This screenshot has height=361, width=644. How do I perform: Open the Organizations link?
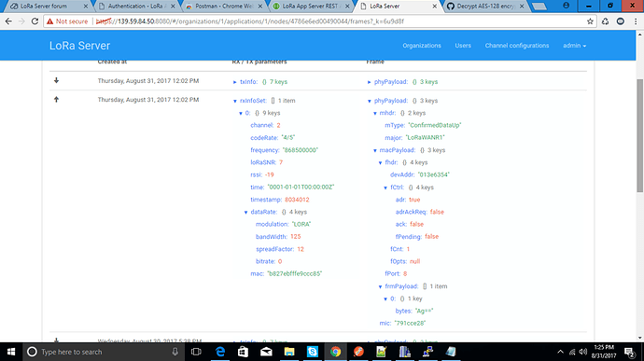tap(421, 46)
